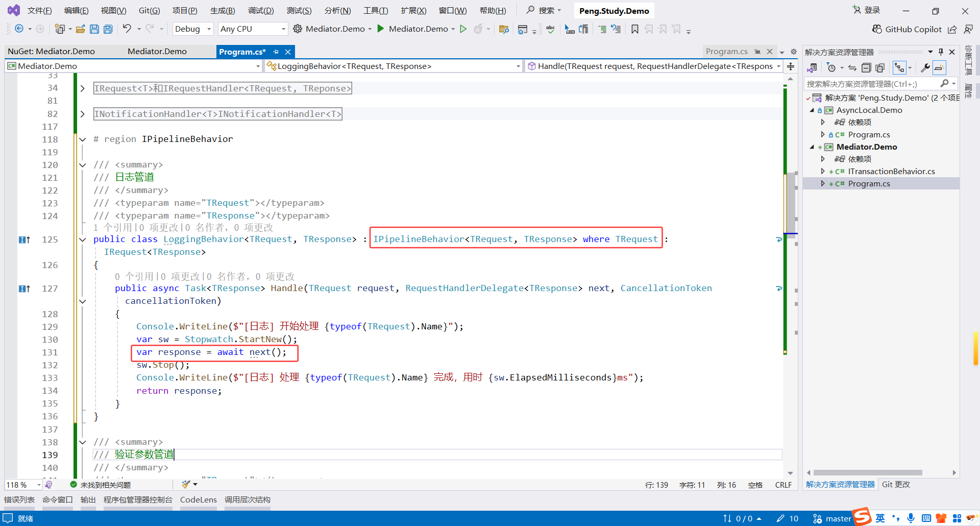This screenshot has width=980, height=526.
Task: Open GitHub Copilot
Action: pos(906,29)
